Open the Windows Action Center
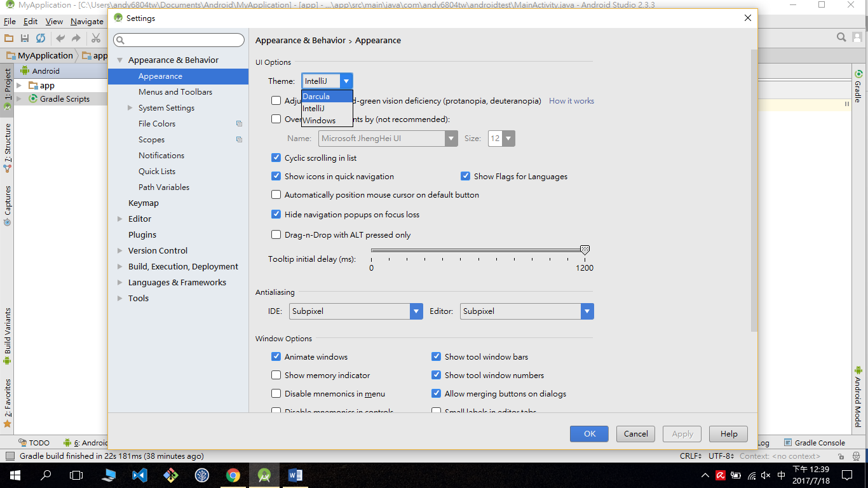 [x=847, y=475]
